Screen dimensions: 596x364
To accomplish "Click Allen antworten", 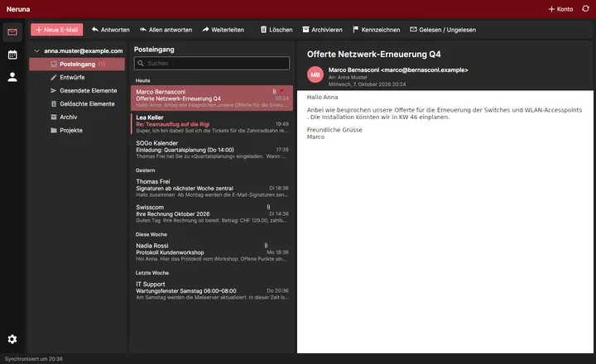I will pyautogui.click(x=166, y=30).
